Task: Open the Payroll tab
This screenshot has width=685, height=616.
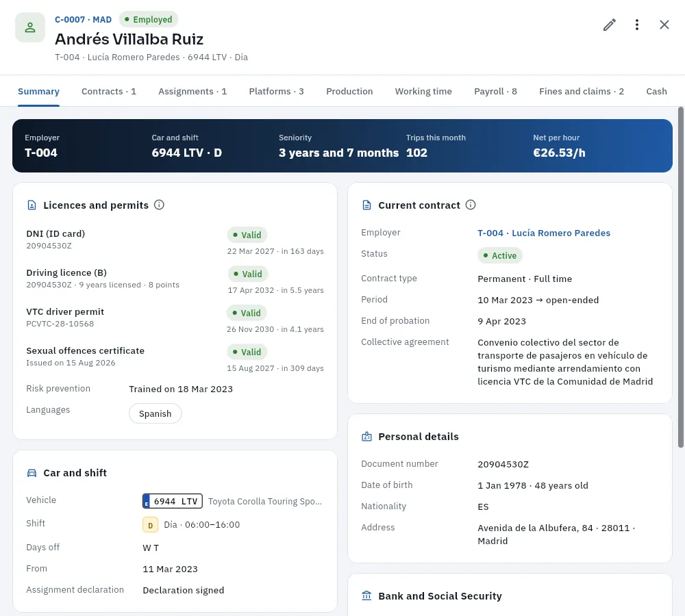Action: click(495, 91)
